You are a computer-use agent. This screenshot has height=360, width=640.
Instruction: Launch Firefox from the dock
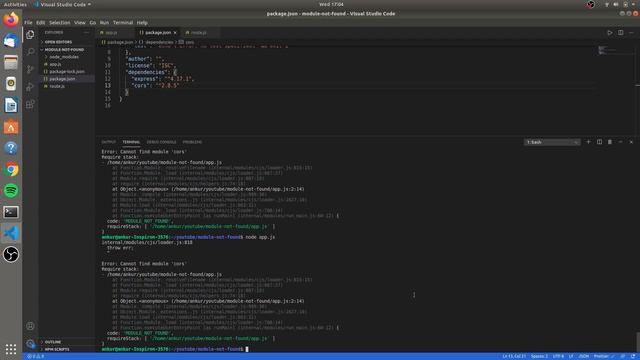point(11,20)
